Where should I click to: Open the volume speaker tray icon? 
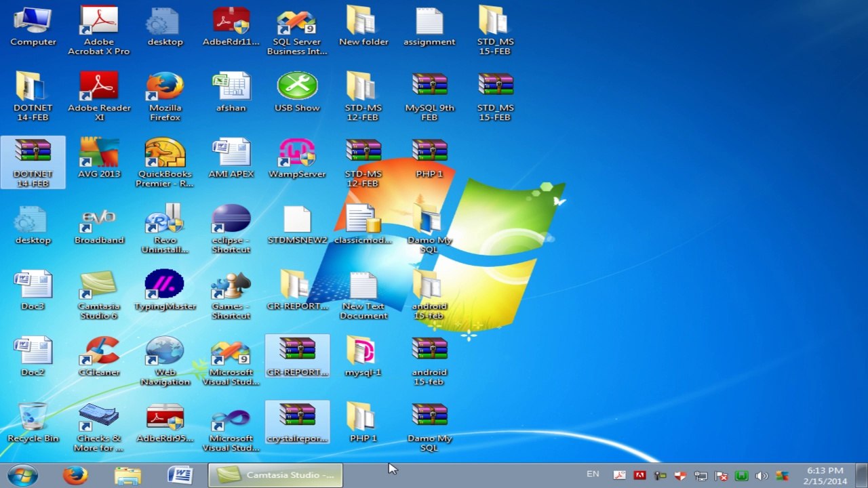click(x=762, y=476)
